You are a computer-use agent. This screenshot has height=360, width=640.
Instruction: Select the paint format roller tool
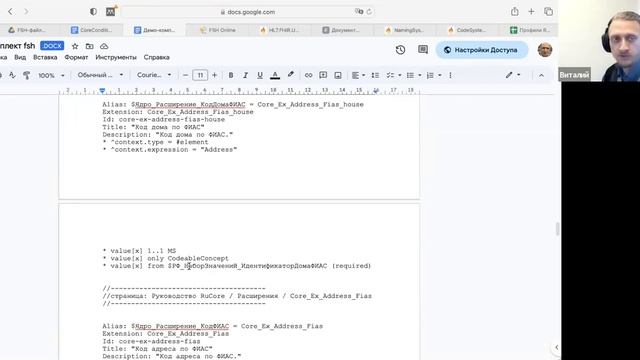(x=27, y=75)
